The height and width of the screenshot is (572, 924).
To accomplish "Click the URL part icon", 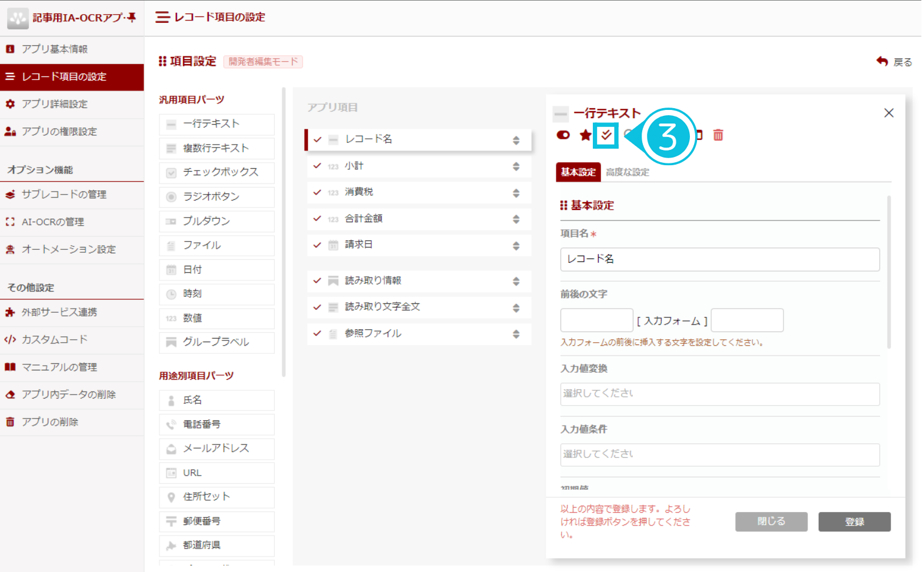I will 171,473.
